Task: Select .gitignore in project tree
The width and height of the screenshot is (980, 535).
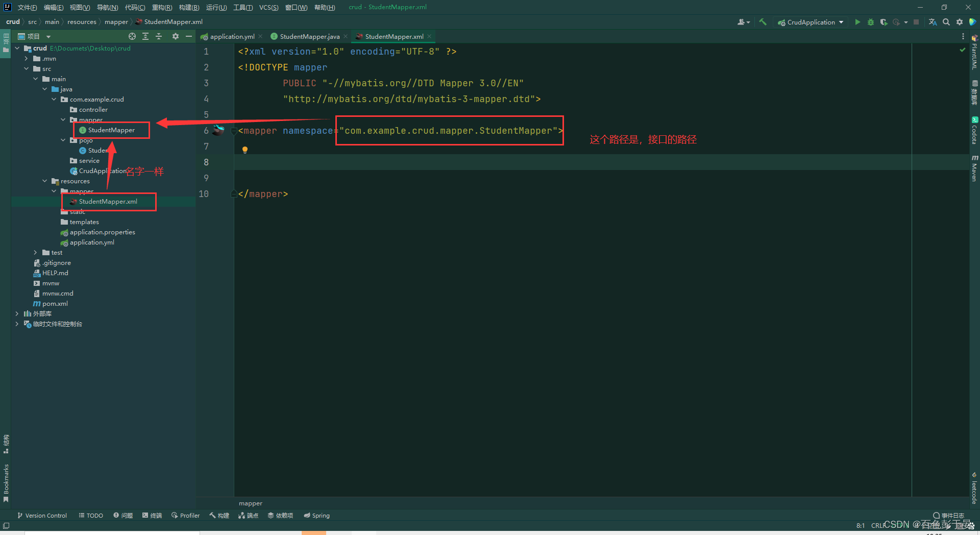Action: coord(57,262)
